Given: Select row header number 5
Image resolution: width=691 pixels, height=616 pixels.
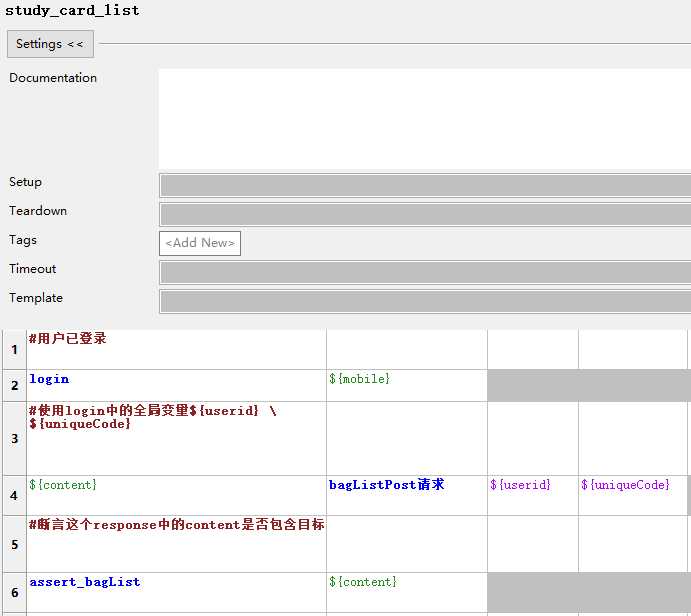Looking at the screenshot, I should pos(15,545).
